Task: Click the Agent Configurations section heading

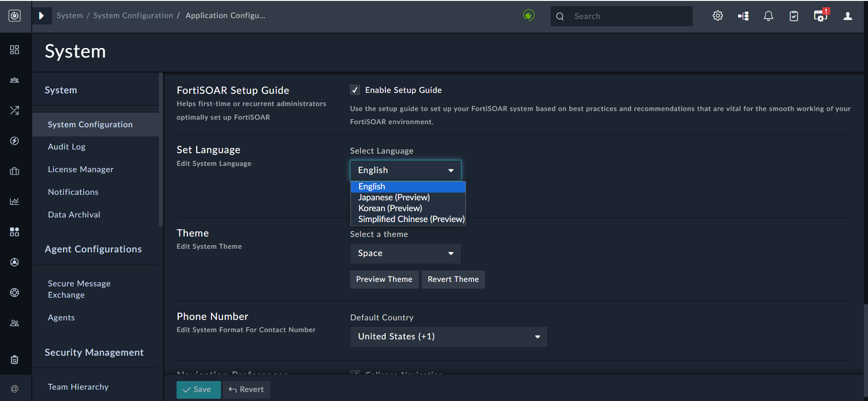Action: click(93, 249)
